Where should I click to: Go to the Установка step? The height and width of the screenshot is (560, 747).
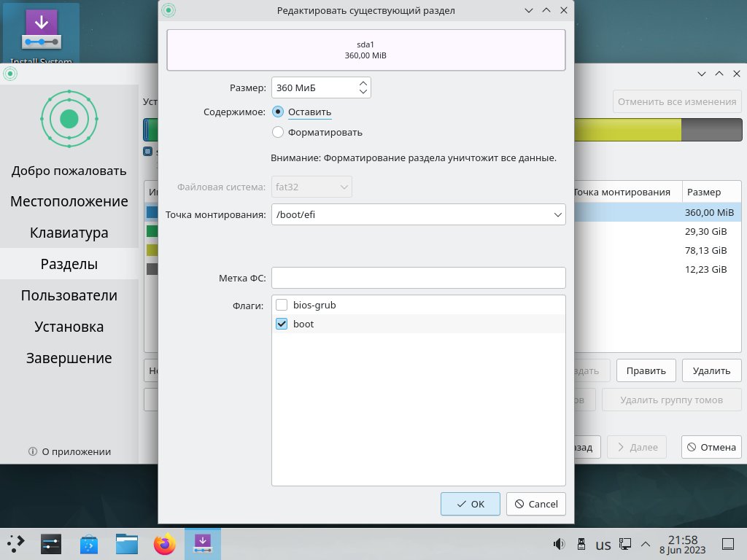(69, 327)
